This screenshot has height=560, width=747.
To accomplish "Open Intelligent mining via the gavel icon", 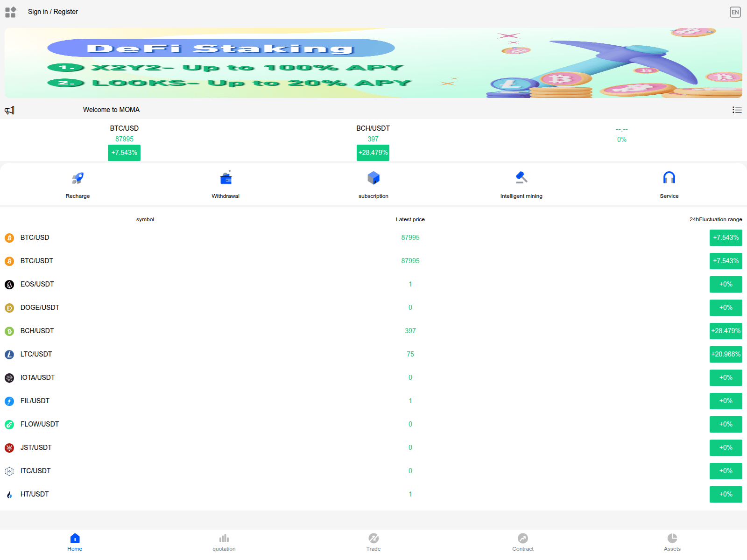I will 521,177.
